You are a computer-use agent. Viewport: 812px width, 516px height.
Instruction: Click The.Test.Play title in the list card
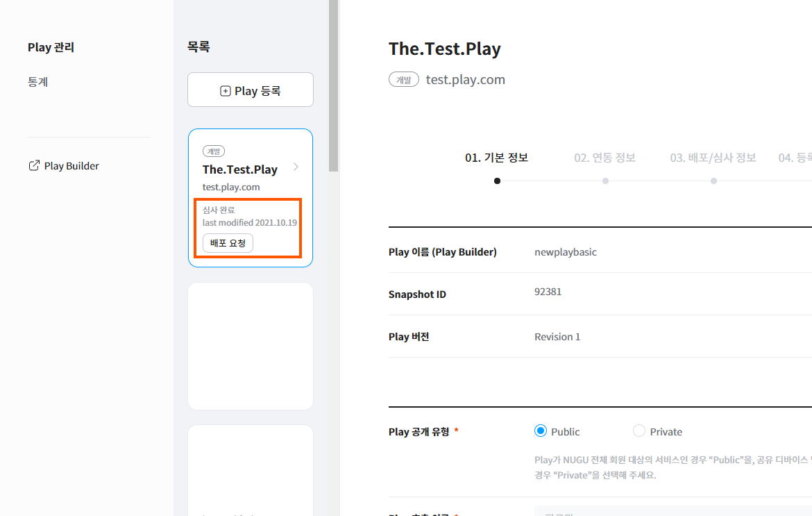point(240,169)
